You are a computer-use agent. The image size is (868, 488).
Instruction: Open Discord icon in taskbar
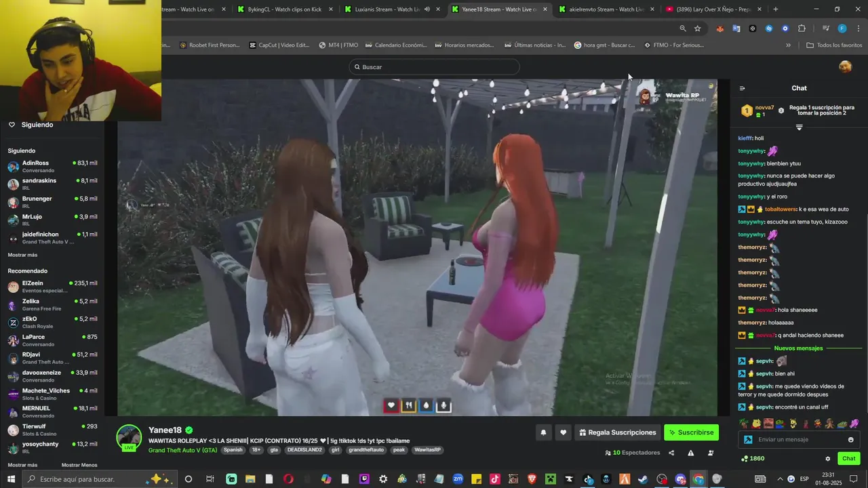(680, 479)
